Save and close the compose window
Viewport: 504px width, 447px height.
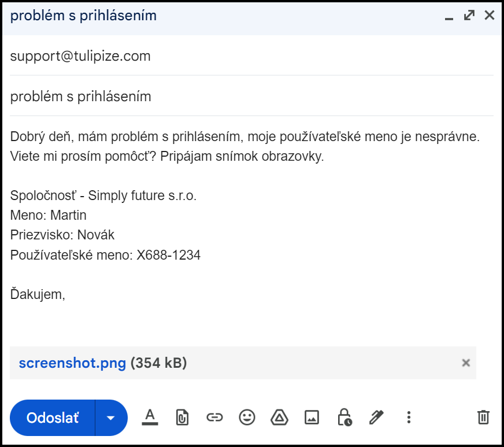coord(490,16)
